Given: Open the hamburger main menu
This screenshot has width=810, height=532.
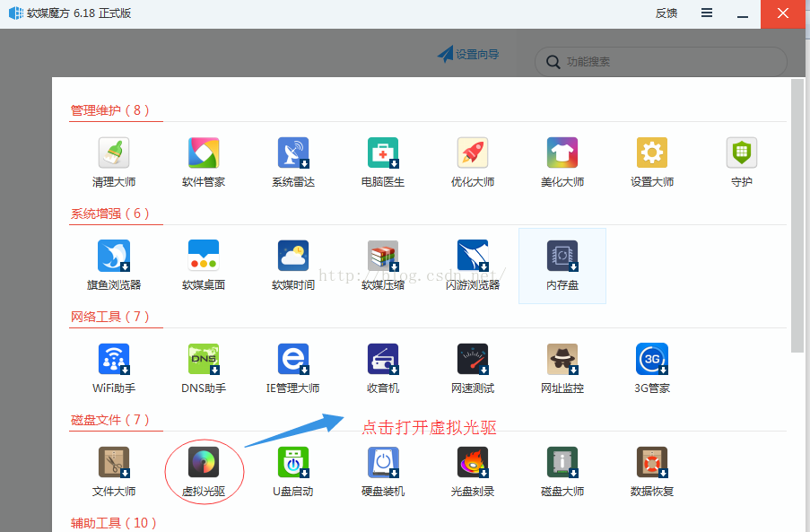Looking at the screenshot, I should 707,13.
